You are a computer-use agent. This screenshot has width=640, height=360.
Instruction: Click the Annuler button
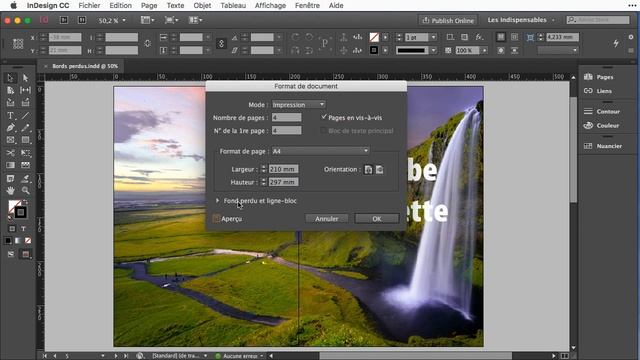coord(327,219)
